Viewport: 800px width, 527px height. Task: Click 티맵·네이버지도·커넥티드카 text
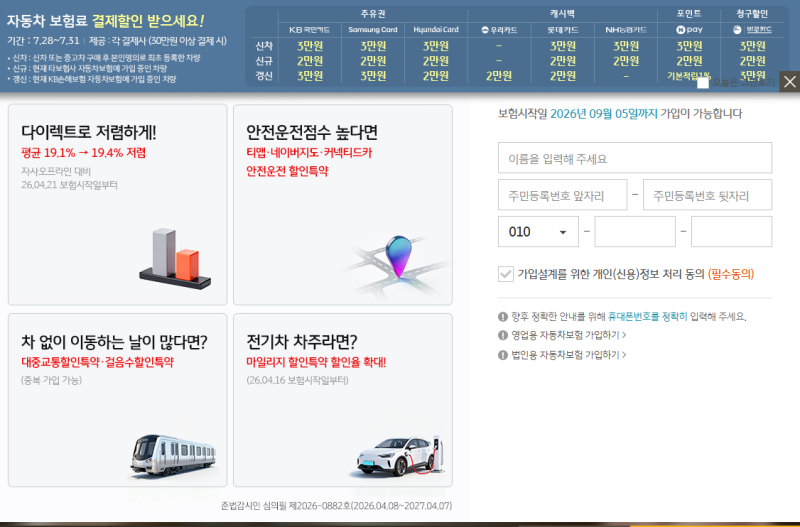[309, 153]
